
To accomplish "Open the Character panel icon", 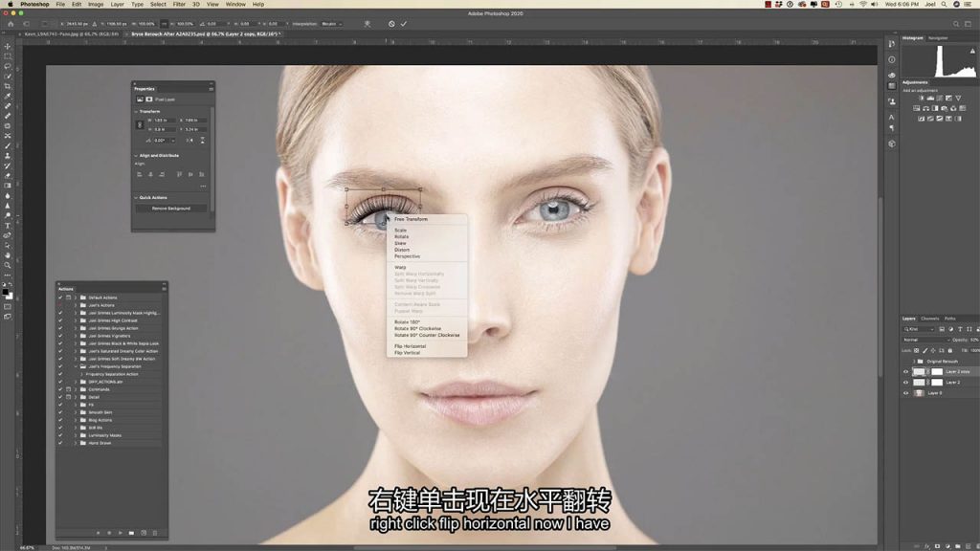I will [892, 117].
